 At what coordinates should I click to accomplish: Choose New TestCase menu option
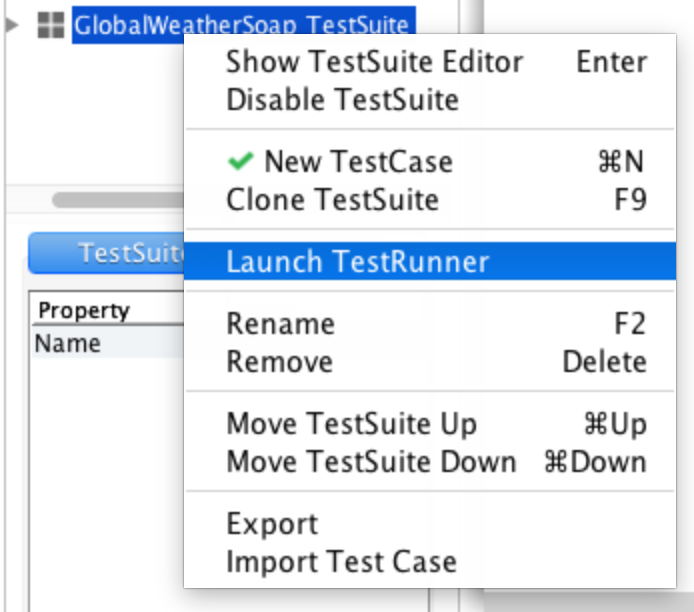(x=430, y=162)
